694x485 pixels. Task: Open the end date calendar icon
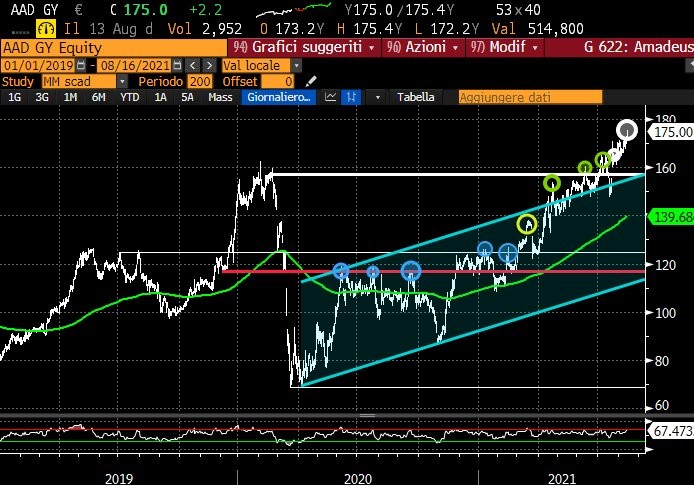coord(177,65)
